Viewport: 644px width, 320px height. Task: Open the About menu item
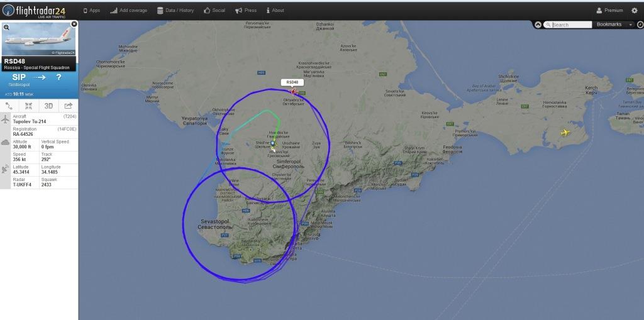point(275,11)
